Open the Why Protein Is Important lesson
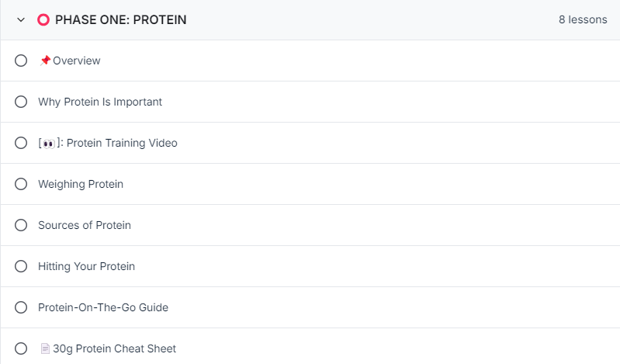This screenshot has height=364, width=620. [x=100, y=102]
